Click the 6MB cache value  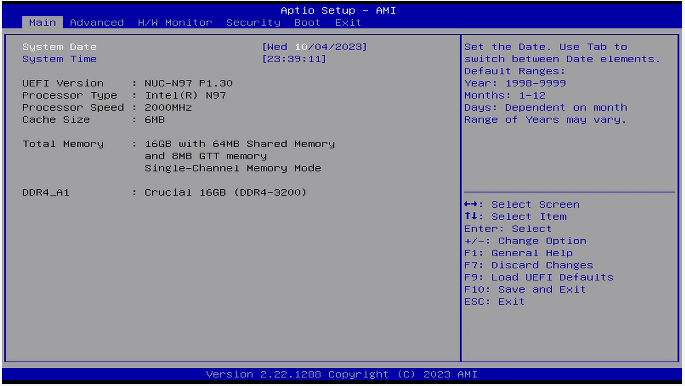click(155, 120)
